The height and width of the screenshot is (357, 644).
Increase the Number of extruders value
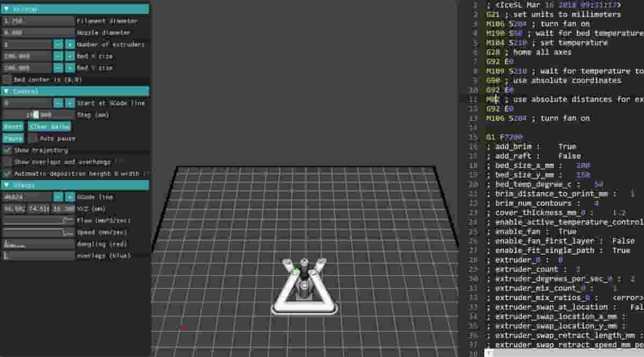coord(70,44)
